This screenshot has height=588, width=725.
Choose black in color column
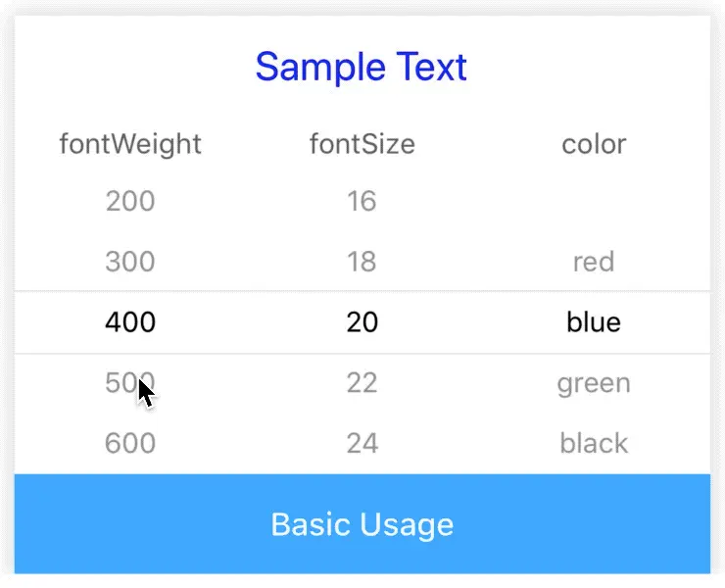(594, 443)
